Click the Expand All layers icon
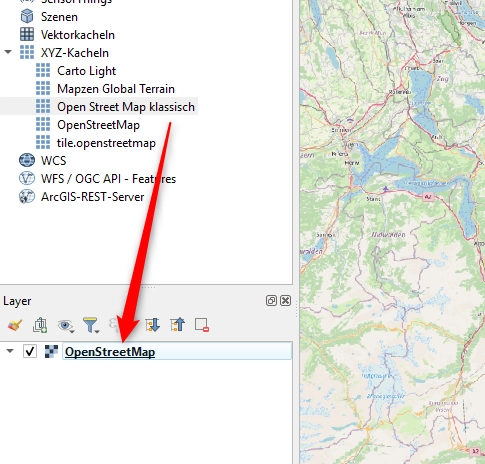 pyautogui.click(x=153, y=325)
